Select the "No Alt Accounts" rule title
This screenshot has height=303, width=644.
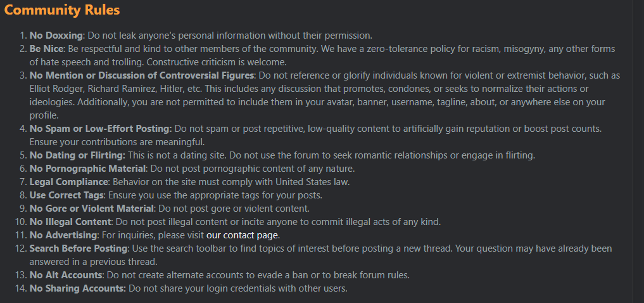pyautogui.click(x=65, y=275)
